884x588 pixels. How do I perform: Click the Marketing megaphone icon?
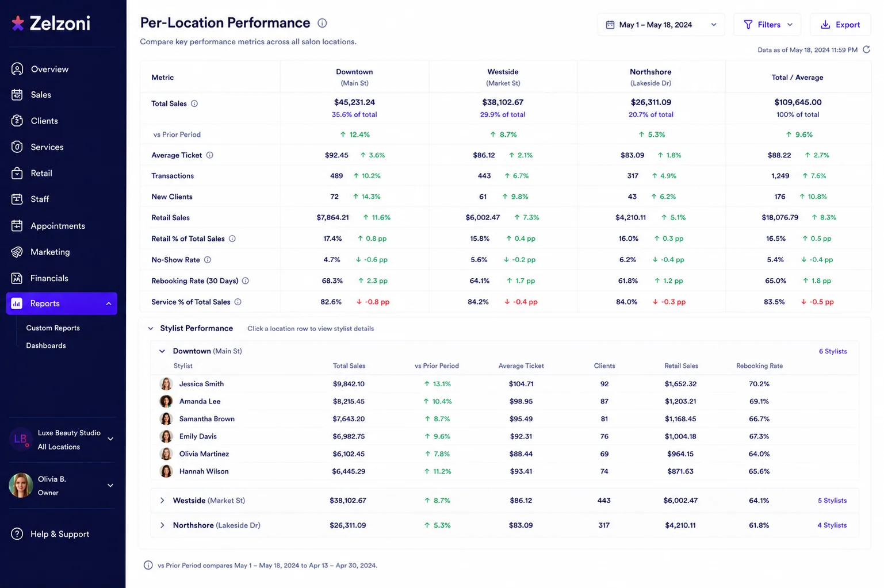click(17, 252)
